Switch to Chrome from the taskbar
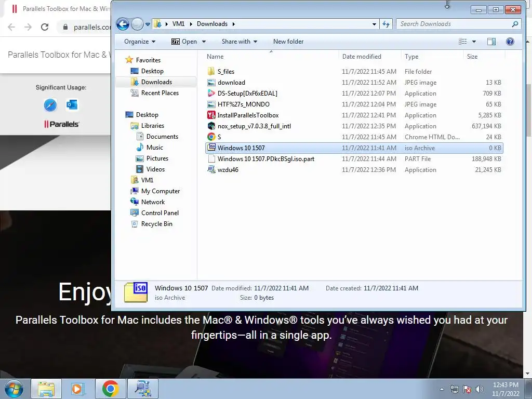This screenshot has height=399, width=532. point(110,389)
